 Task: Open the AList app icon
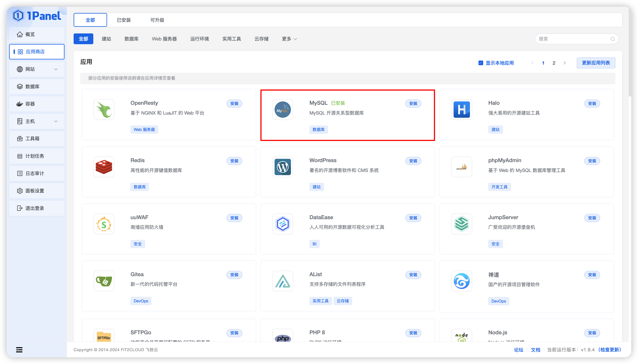coord(283,281)
